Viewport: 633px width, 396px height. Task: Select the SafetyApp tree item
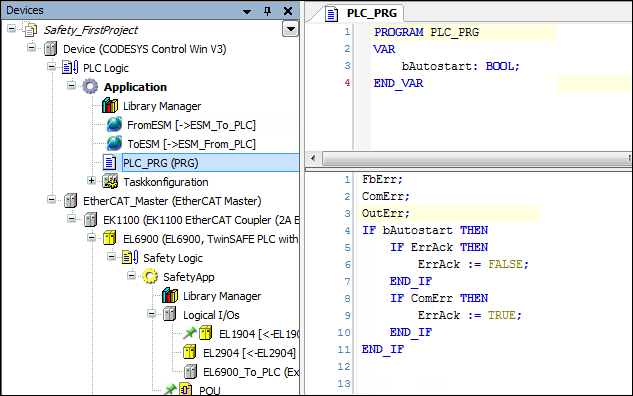coord(189,277)
